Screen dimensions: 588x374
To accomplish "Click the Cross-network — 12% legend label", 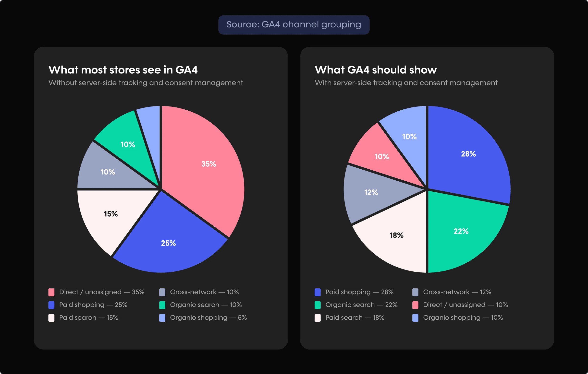I will point(457,292).
